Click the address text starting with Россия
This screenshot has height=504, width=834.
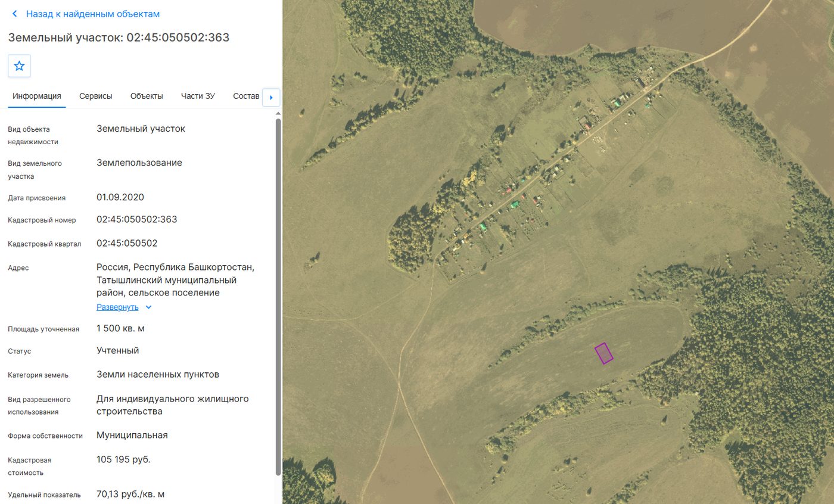click(x=176, y=279)
